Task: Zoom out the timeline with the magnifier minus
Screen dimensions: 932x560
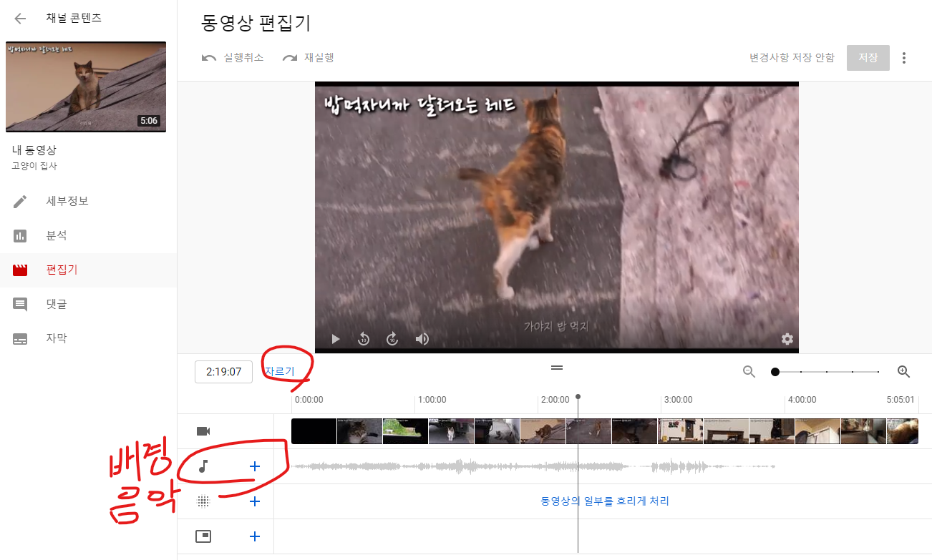Action: 749,372
